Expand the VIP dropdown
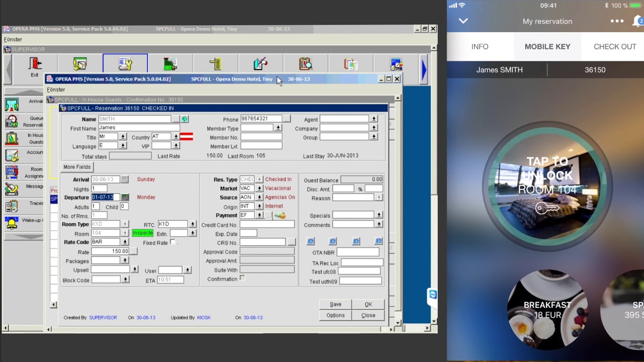This screenshot has width=644, height=362. [176, 146]
